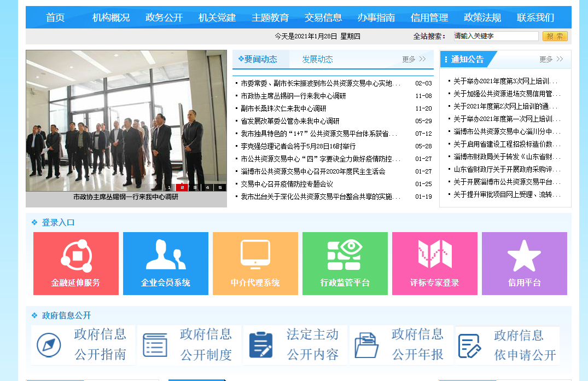Show slideshow image number 1
Viewport: 588px width, 381px height.
(x=170, y=188)
